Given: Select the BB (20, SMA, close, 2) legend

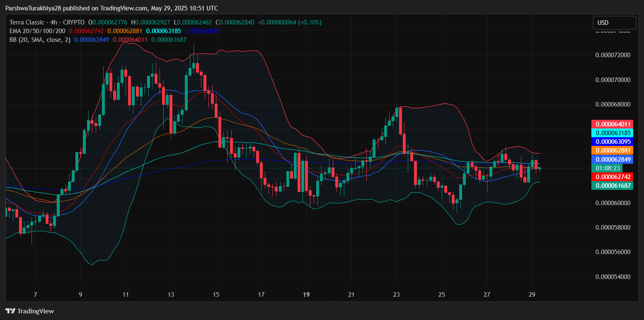Looking at the screenshot, I should (x=40, y=40).
